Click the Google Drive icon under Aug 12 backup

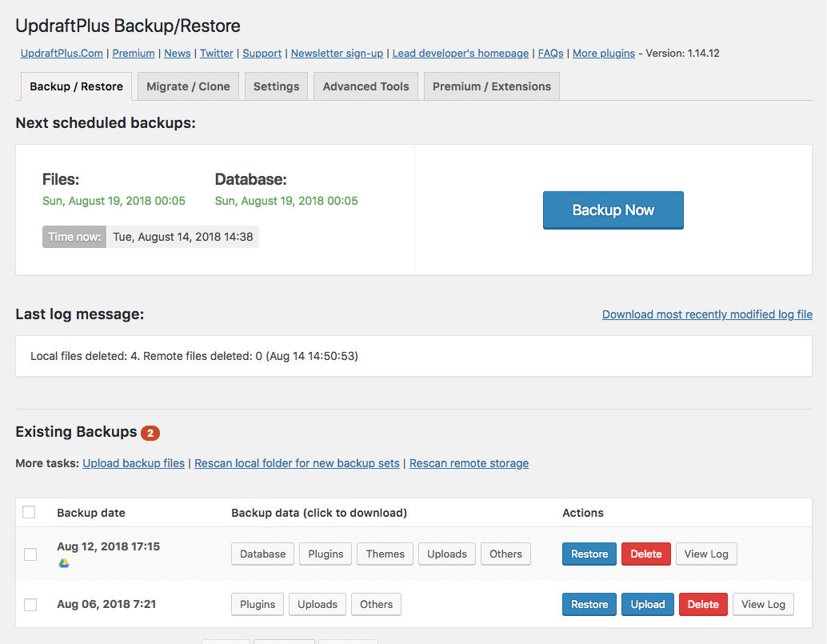point(64,563)
